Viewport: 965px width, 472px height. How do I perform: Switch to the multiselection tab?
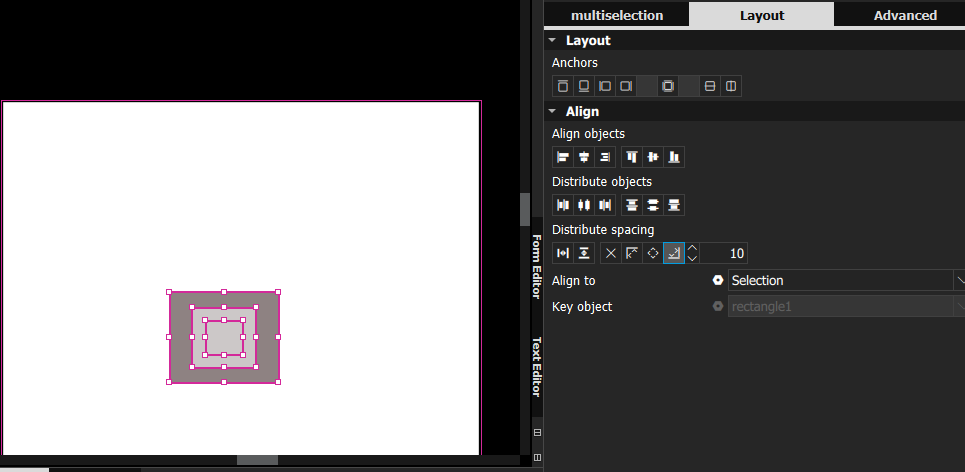pos(616,15)
